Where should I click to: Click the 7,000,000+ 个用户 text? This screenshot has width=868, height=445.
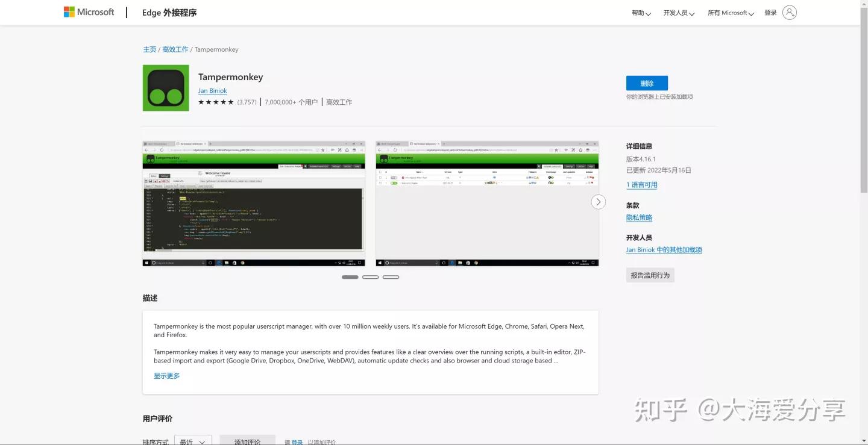click(291, 102)
